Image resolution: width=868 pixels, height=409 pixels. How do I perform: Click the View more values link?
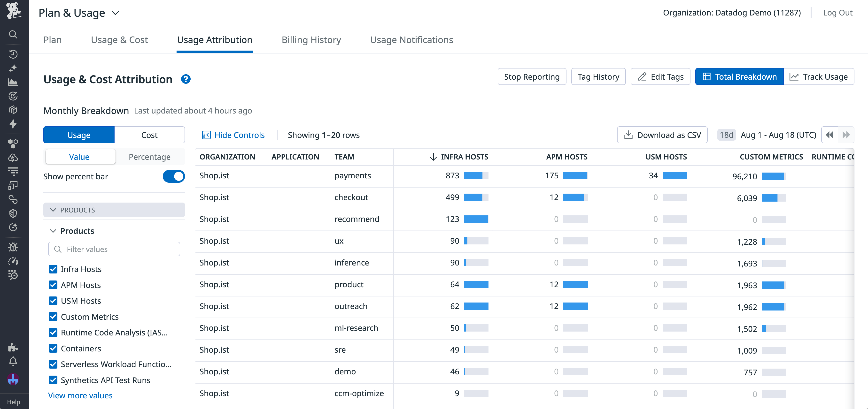80,395
